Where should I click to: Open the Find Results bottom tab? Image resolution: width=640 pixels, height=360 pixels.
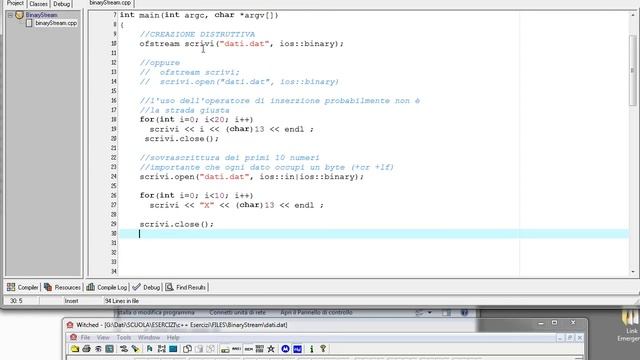tap(186, 287)
